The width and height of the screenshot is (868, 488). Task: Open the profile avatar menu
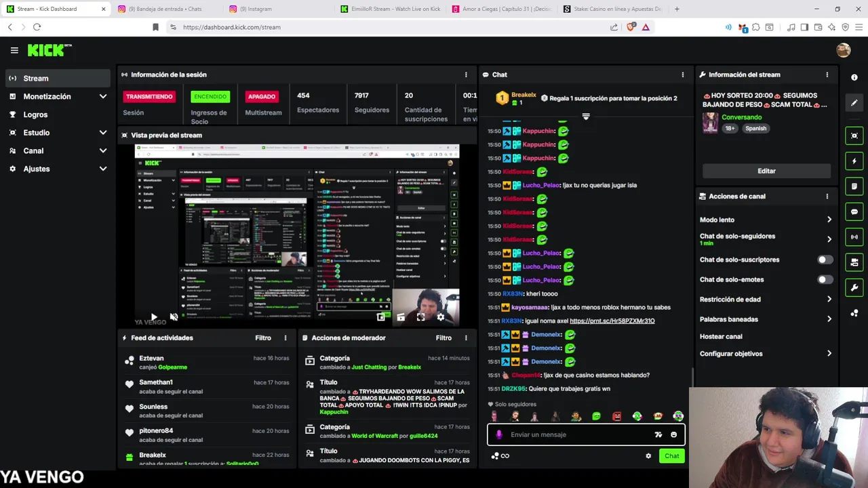(844, 50)
